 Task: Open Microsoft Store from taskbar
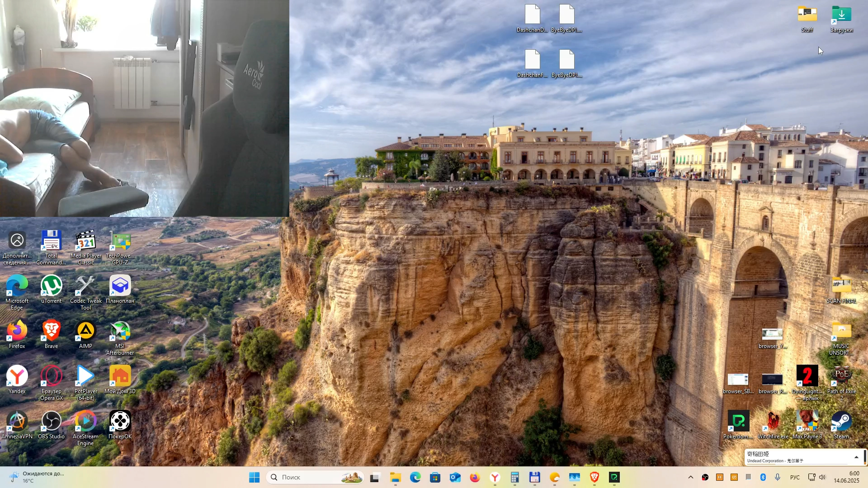coord(435,477)
